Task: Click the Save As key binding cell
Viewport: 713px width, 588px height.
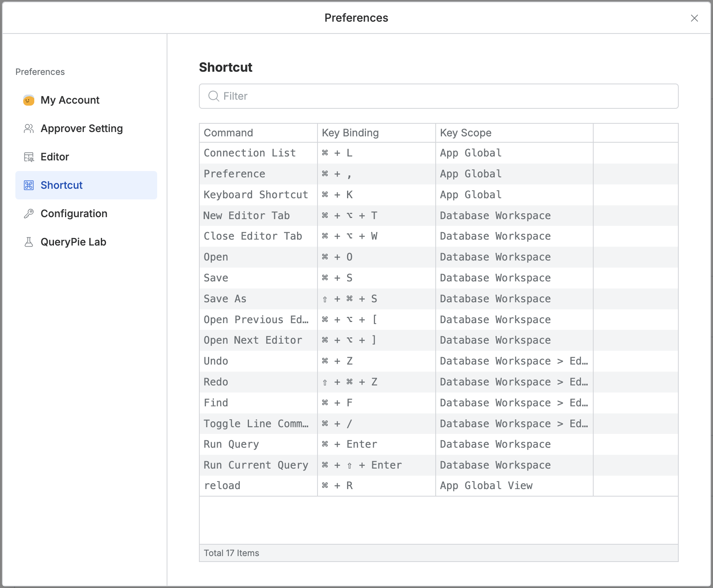Action: (x=349, y=299)
